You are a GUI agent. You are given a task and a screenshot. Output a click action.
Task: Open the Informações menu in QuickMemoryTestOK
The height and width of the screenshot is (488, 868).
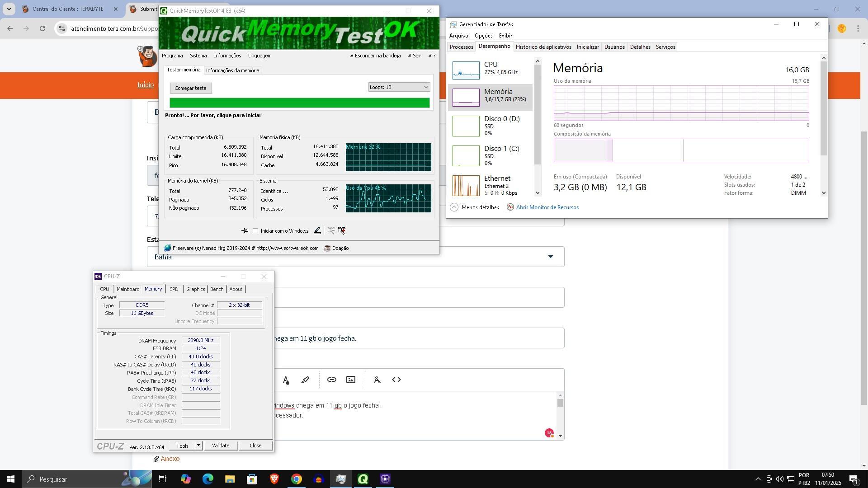227,56
